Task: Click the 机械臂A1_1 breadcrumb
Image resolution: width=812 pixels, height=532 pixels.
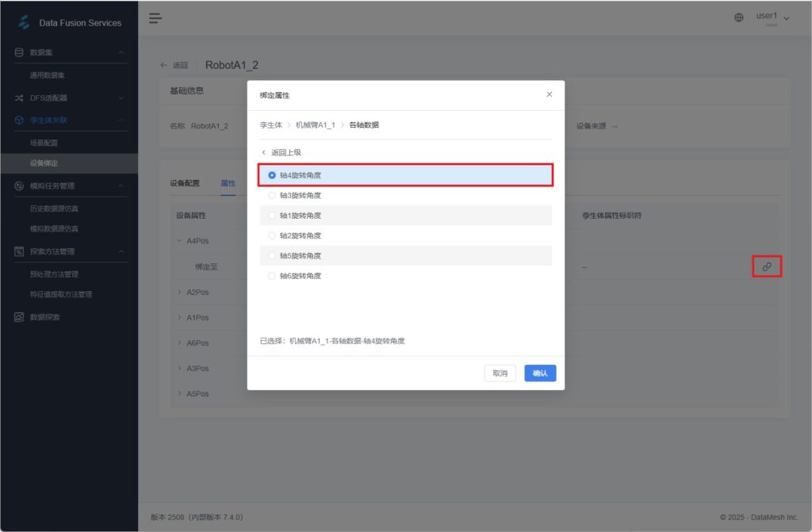Action: tap(316, 124)
